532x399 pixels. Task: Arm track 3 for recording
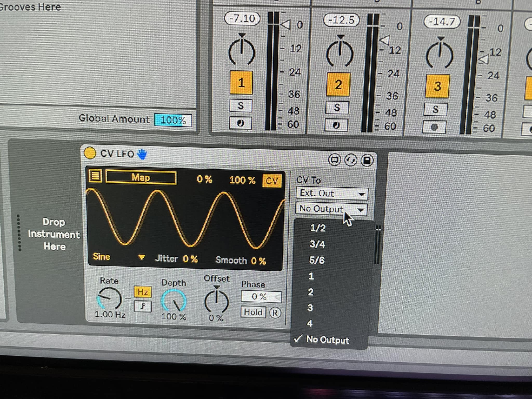coord(434,127)
